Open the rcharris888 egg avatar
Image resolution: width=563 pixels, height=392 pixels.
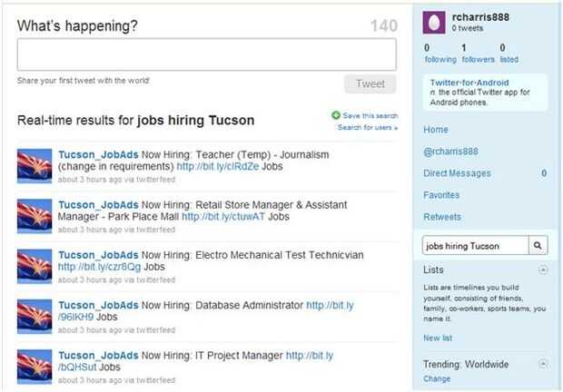[x=434, y=23]
